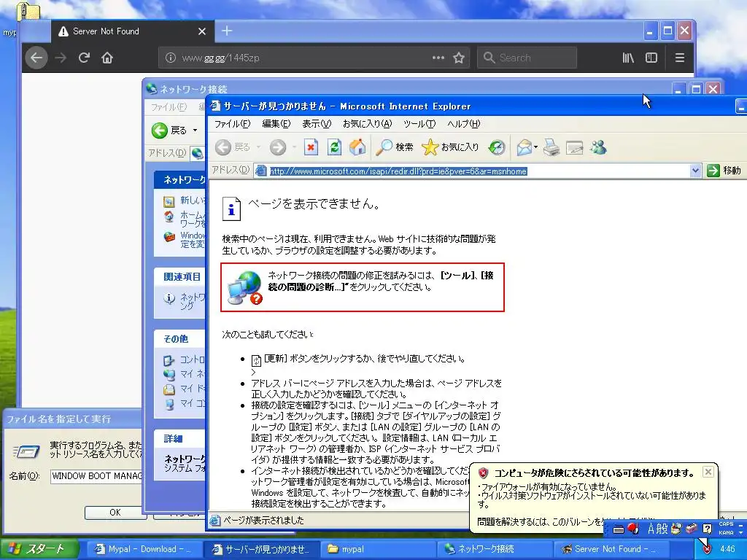Click Firefox URL www.gg.gg/1445zp

pyautogui.click(x=220, y=58)
